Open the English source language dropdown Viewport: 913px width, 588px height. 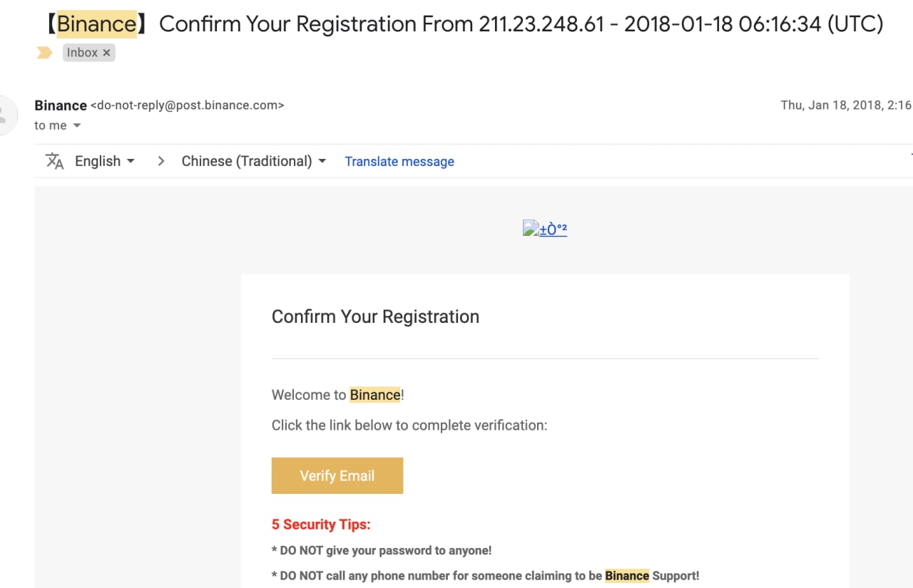pos(105,161)
